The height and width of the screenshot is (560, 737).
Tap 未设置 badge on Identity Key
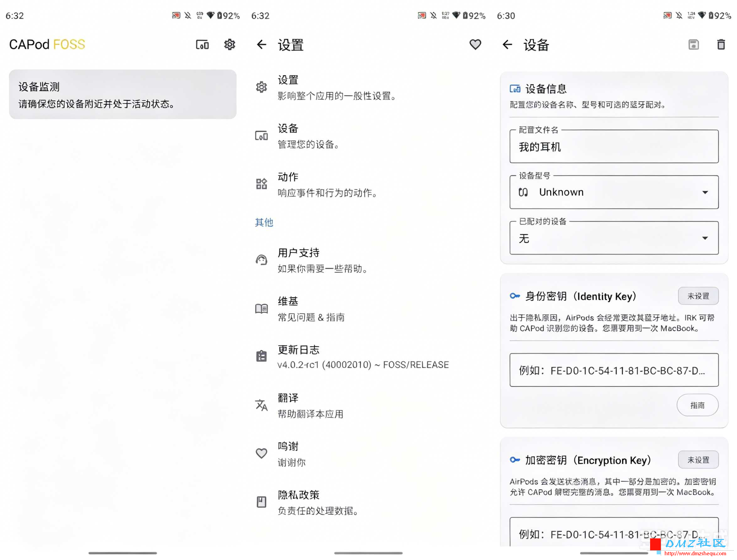point(698,296)
